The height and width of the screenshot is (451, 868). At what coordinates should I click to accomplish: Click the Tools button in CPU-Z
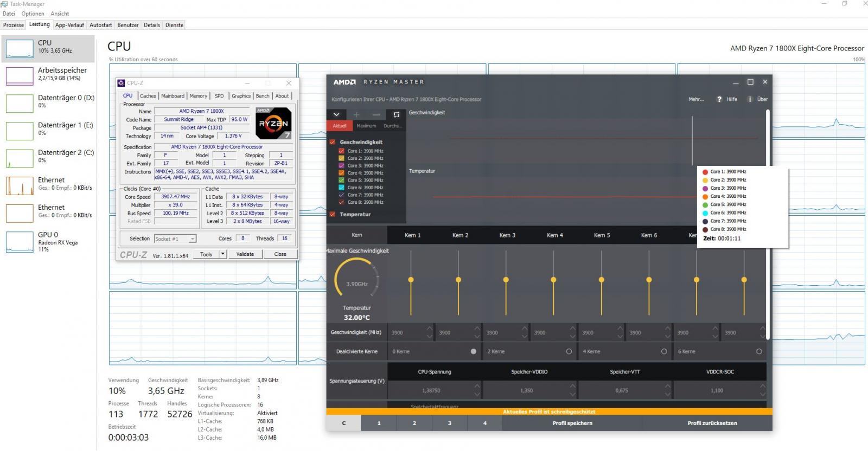(206, 254)
